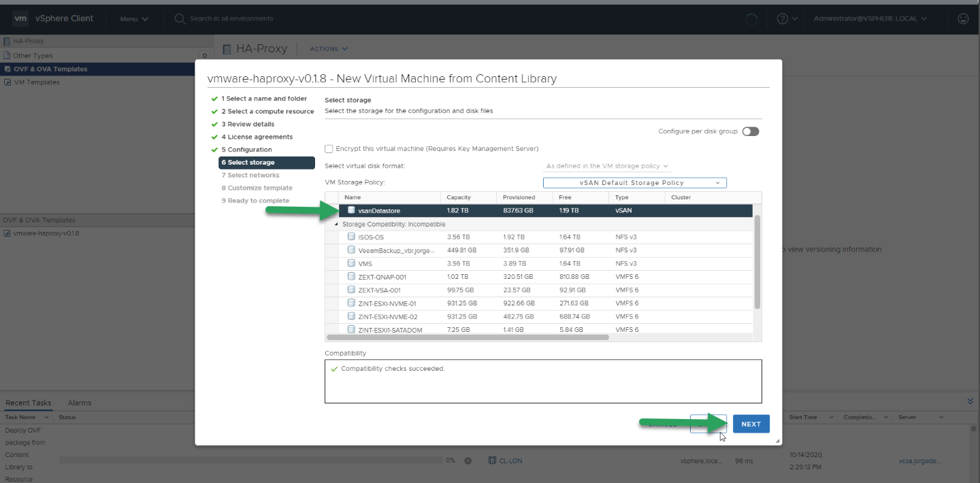Open the vcsa.jorgede... server link
This screenshot has height=483, width=980.
point(919,461)
